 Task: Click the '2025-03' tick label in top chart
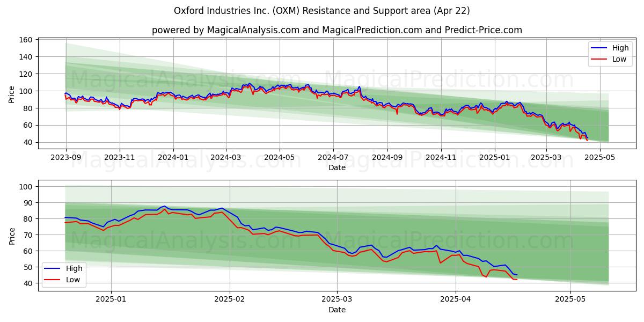click(x=546, y=158)
